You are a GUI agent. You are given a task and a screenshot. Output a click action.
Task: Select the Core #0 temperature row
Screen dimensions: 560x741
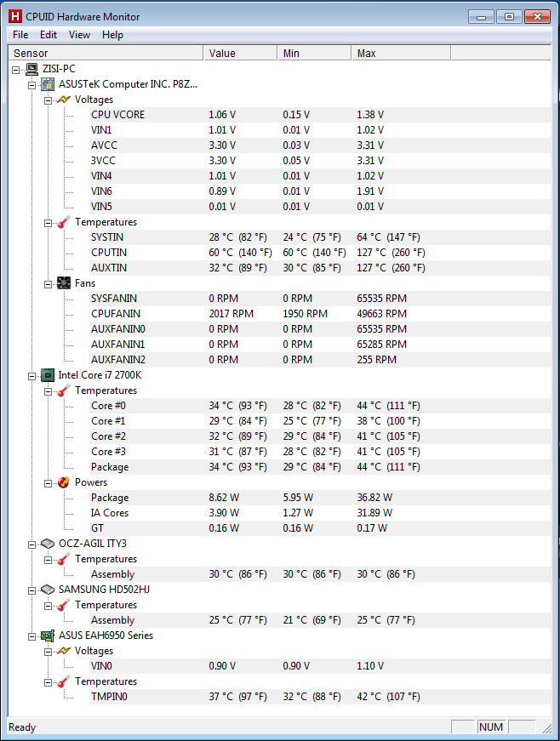pyautogui.click(x=320, y=406)
